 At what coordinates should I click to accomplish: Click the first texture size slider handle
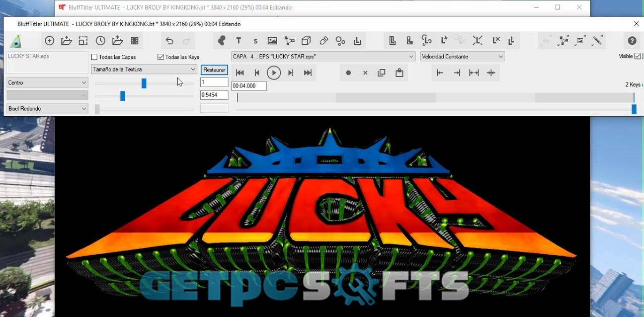144,84
